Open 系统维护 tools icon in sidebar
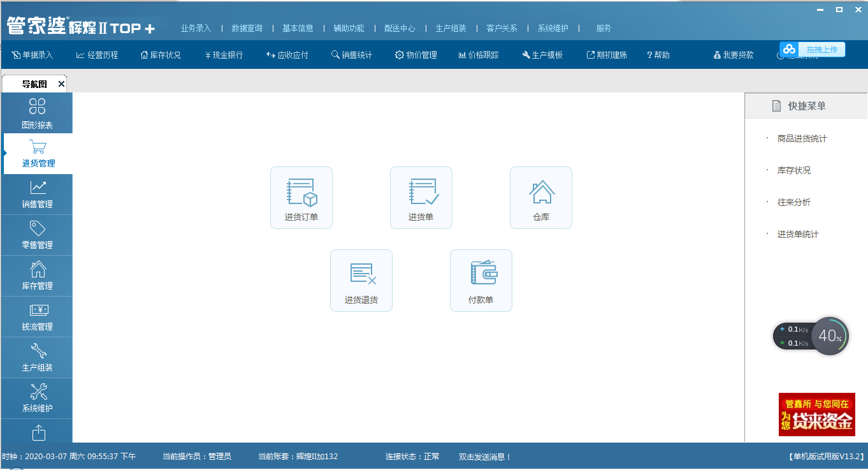This screenshot has height=470, width=868. pos(37,399)
